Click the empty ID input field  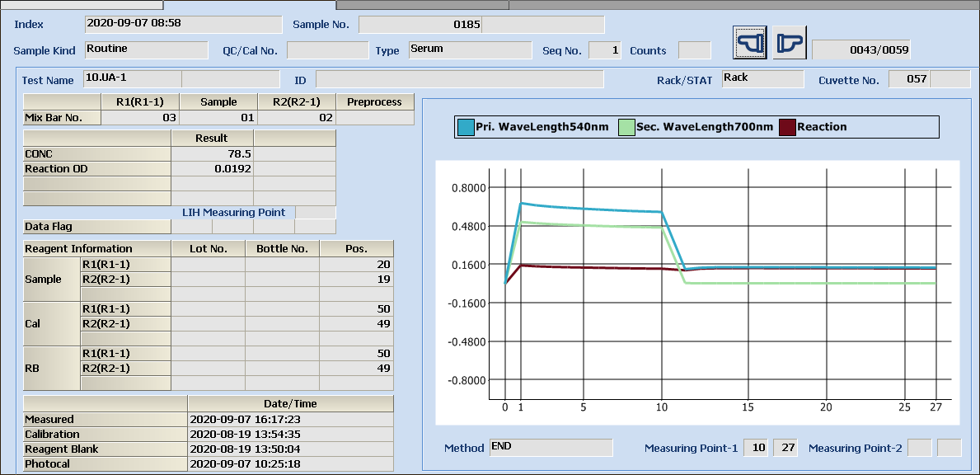(x=459, y=79)
